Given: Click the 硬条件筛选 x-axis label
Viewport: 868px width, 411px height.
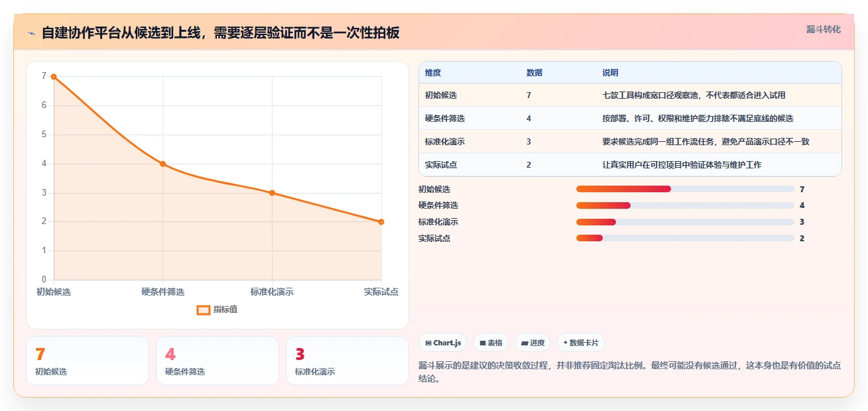Looking at the screenshot, I should 162,292.
